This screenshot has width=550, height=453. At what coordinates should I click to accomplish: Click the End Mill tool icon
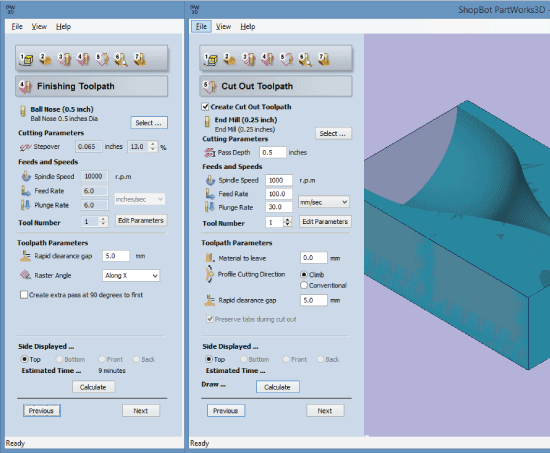(x=207, y=122)
